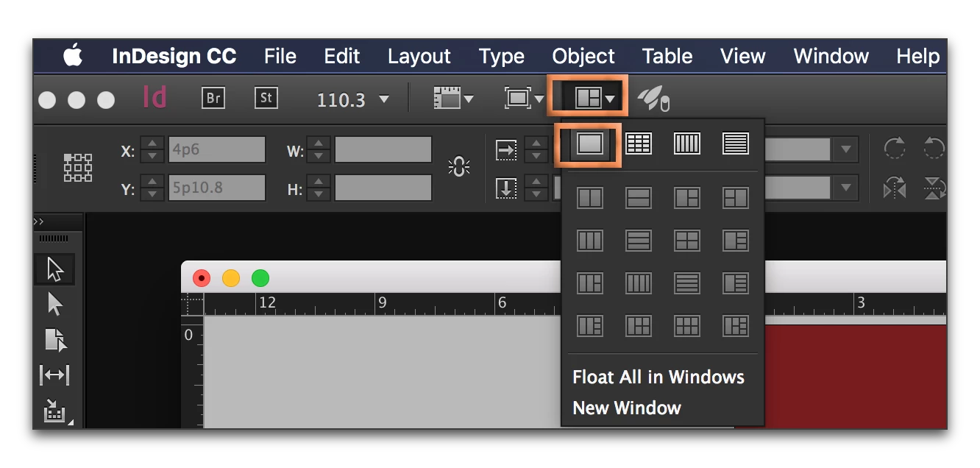This screenshot has height=468, width=980.
Task: Open zoom level 110.3 dropdown
Action: (x=385, y=99)
